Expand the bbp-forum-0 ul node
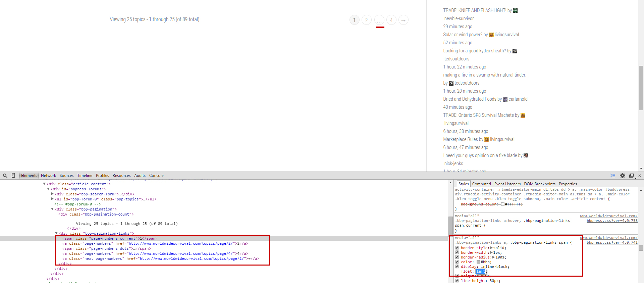Viewport: 644px width, 283px height. click(52, 199)
